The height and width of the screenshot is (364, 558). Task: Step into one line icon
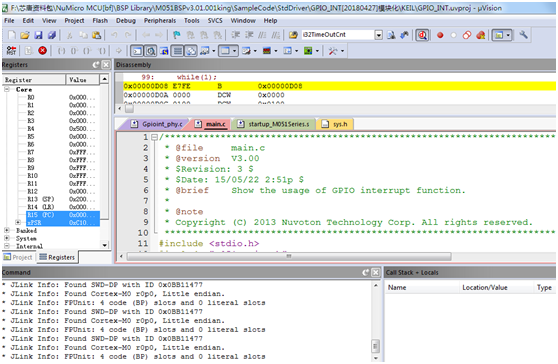[x=62, y=51]
